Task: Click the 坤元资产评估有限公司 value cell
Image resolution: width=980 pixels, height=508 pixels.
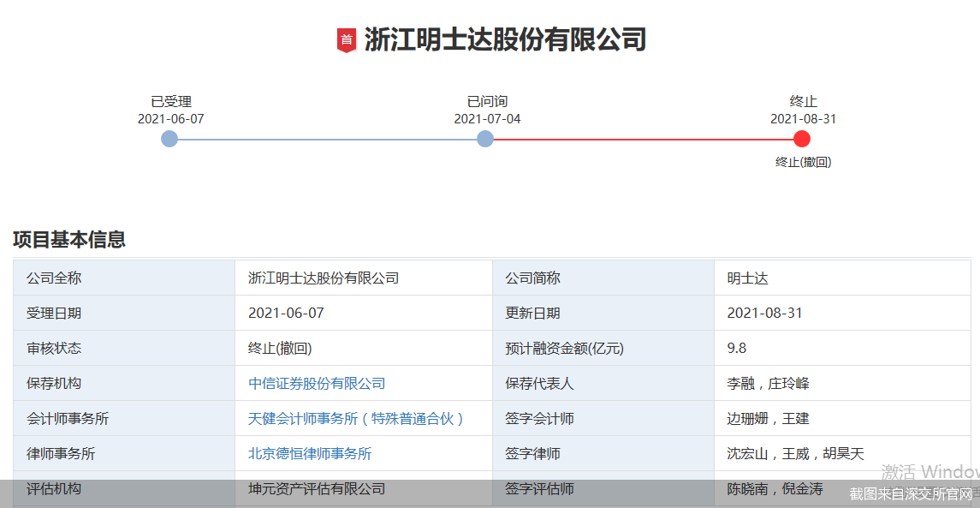Action: [x=364, y=488]
